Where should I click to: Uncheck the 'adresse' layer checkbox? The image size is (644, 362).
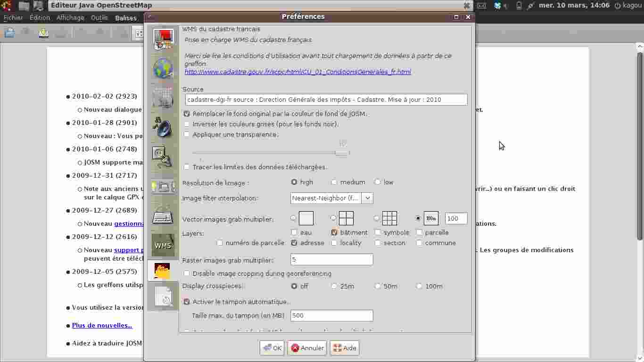point(294,243)
